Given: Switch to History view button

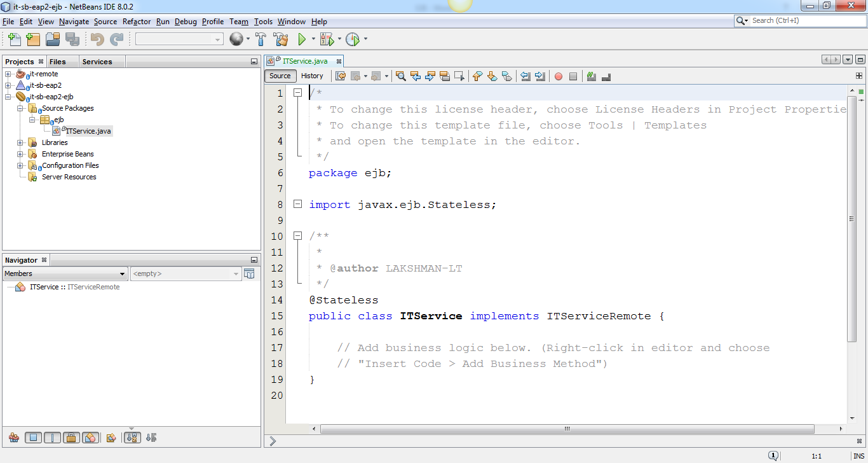Looking at the screenshot, I should [x=312, y=76].
